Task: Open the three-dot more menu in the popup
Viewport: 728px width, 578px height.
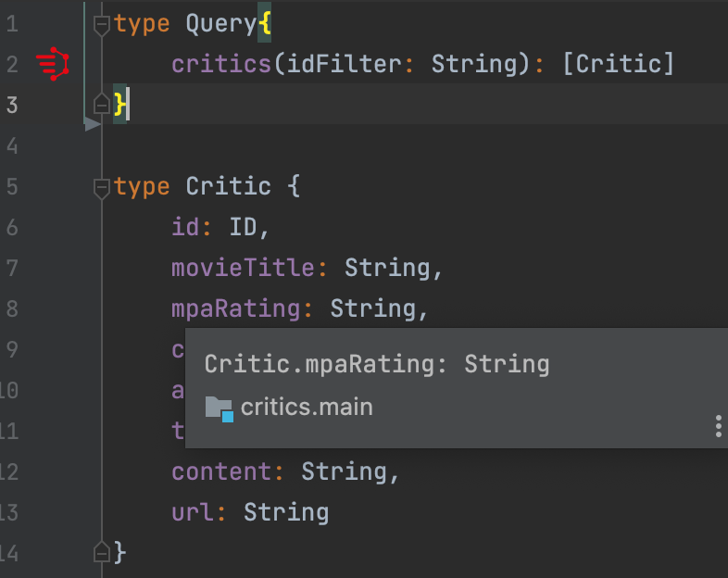Action: point(718,426)
